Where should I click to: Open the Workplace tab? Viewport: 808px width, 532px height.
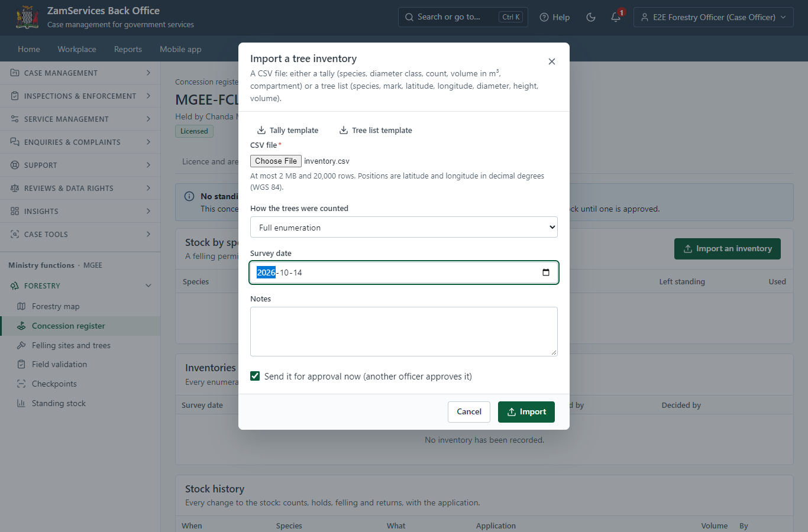pyautogui.click(x=77, y=49)
